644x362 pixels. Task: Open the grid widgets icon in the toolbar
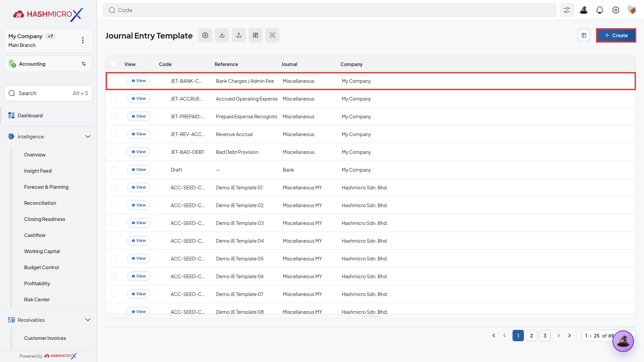tap(256, 35)
